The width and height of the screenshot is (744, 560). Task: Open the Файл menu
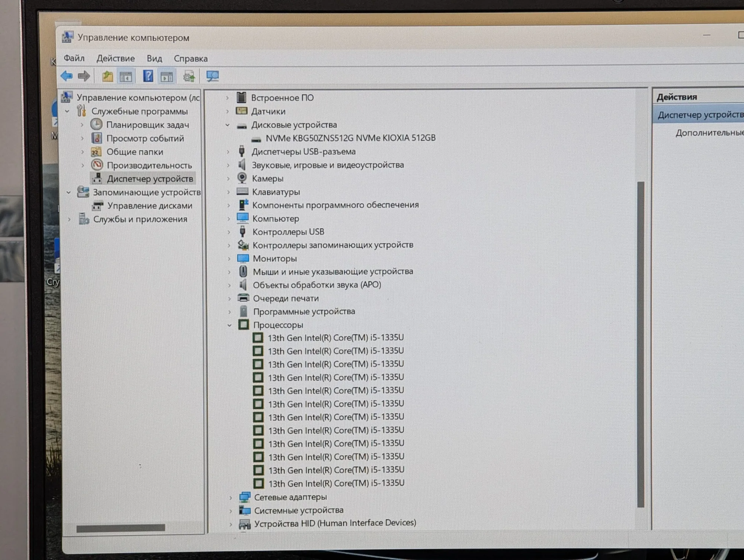point(74,58)
